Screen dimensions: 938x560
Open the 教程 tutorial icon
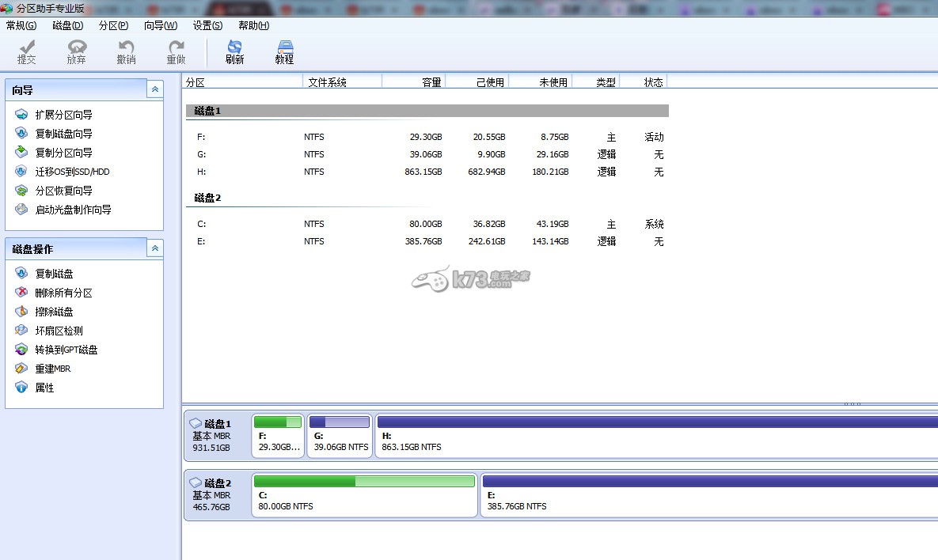(x=284, y=52)
